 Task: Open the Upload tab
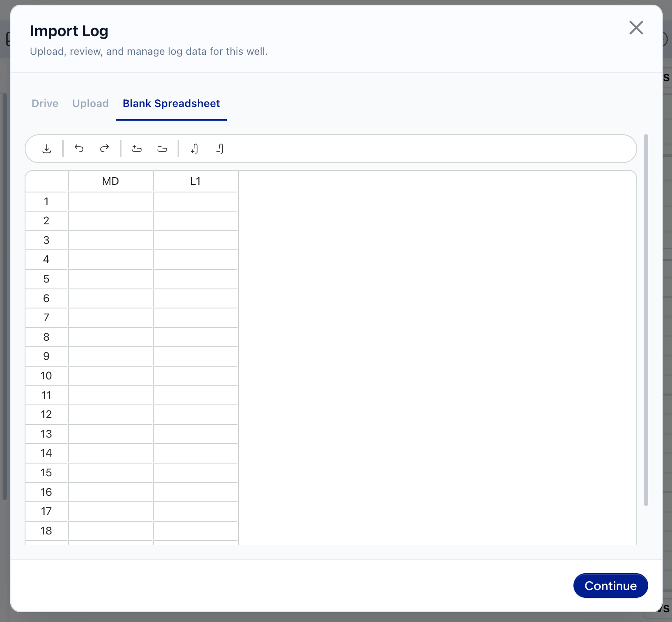tap(90, 103)
